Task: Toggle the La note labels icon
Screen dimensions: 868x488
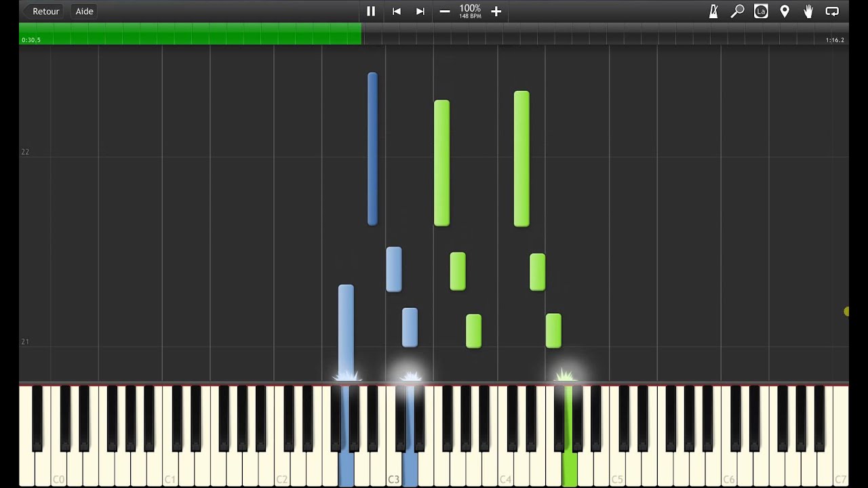Action: 761,11
